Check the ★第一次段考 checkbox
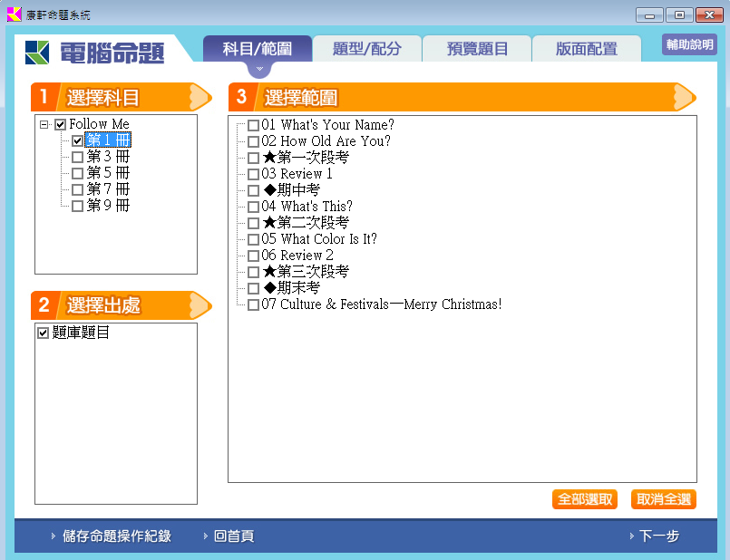 253,158
